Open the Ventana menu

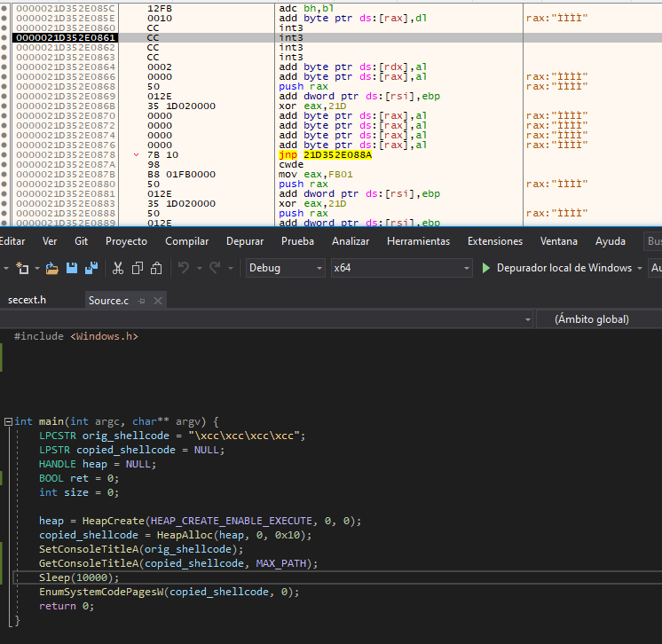[559, 241]
